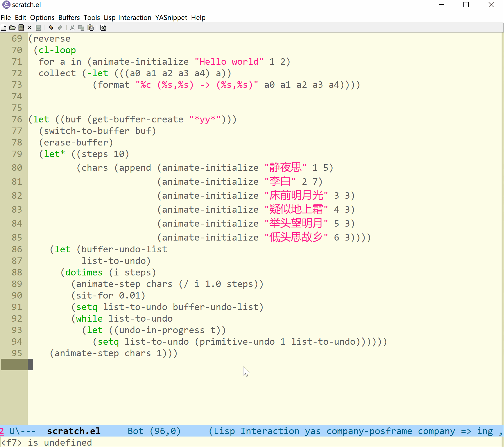Screen dimensions: 504x447
Task: Copy selection with the toolbar copy icon
Action: point(81,28)
